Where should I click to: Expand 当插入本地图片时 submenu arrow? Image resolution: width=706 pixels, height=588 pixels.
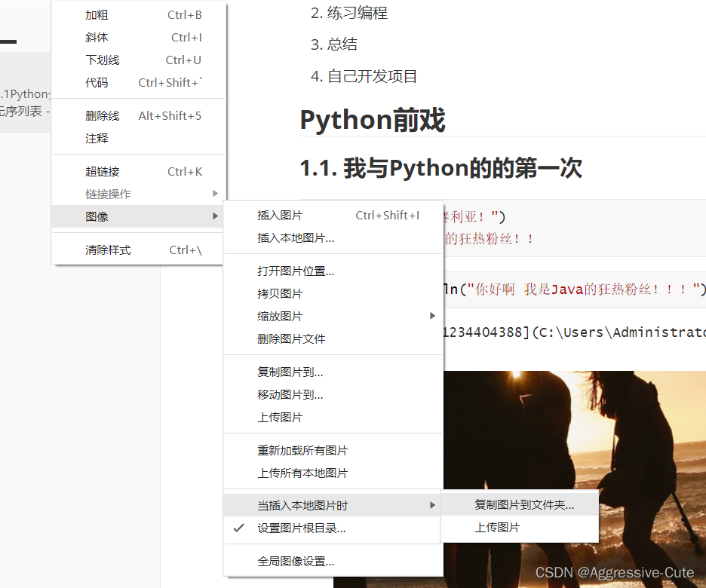(x=432, y=505)
